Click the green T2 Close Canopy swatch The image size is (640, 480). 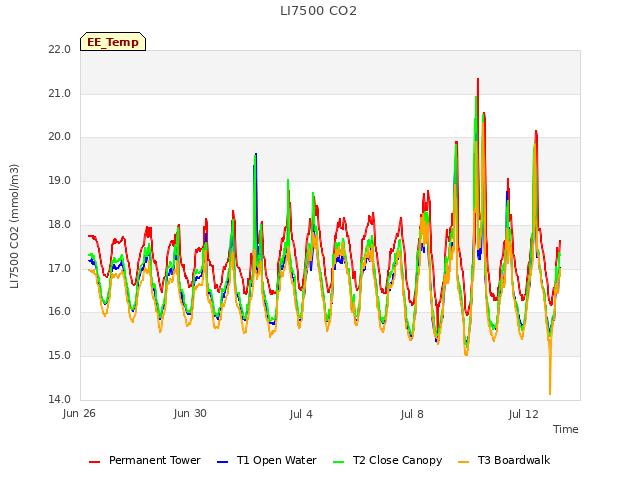pyautogui.click(x=338, y=462)
